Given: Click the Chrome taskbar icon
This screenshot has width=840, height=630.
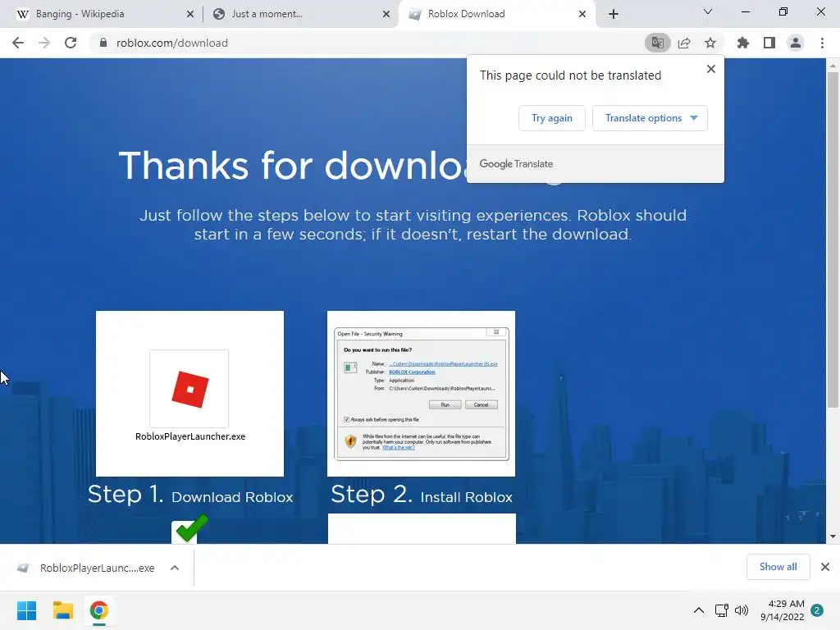Looking at the screenshot, I should pyautogui.click(x=98, y=610).
